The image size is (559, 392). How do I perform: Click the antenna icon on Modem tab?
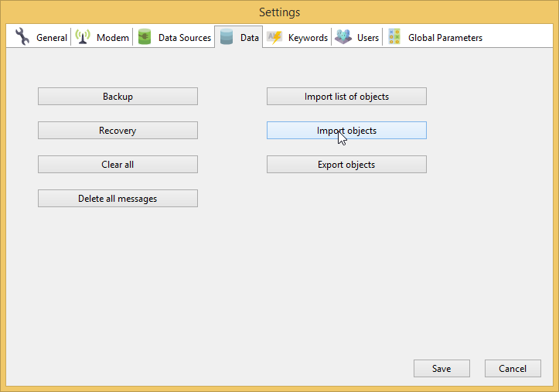coord(83,36)
